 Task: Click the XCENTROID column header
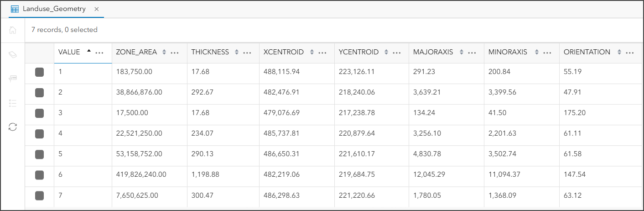(283, 52)
